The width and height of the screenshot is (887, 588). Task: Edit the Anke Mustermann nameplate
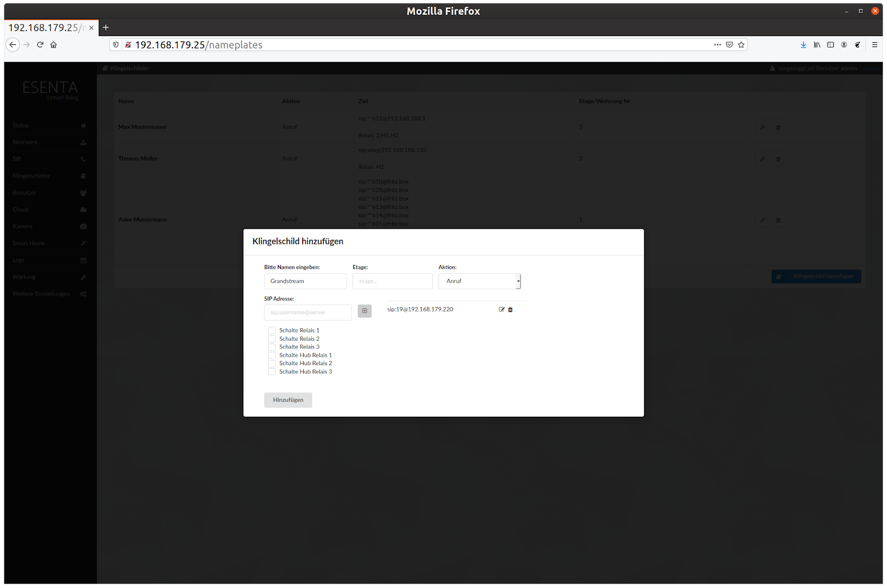coord(762,220)
